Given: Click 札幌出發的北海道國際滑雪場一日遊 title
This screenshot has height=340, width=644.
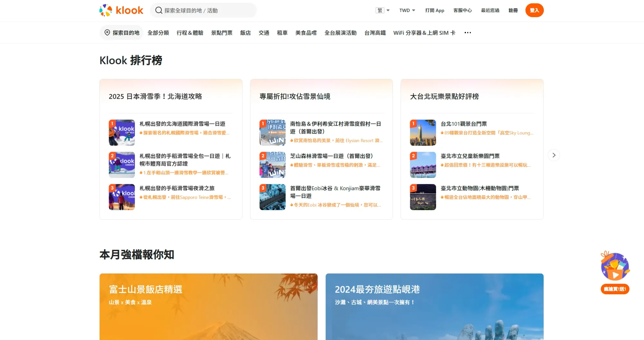Looking at the screenshot, I should [182, 124].
